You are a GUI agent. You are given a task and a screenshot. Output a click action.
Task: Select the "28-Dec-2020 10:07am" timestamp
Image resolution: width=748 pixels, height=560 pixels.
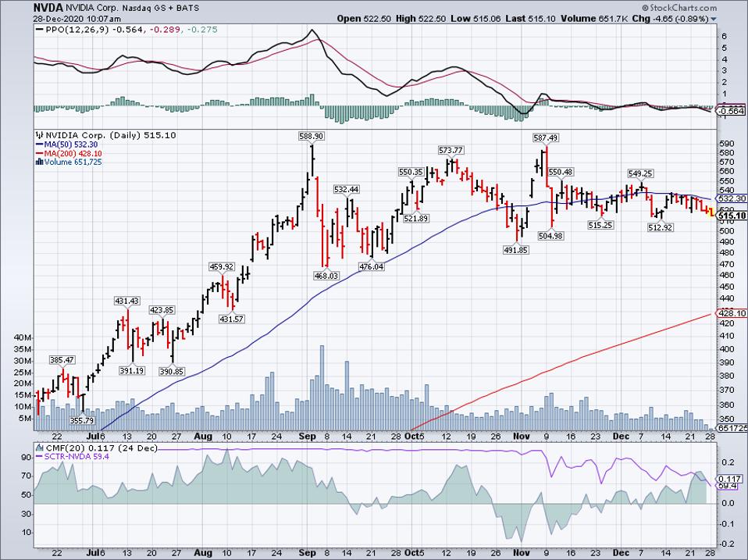pos(77,19)
